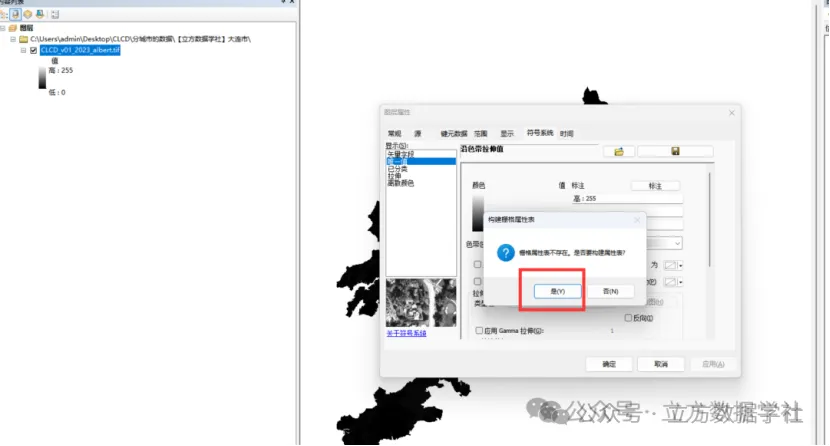Open the 显示 tab
Viewport: 830px width, 446px height.
click(507, 134)
